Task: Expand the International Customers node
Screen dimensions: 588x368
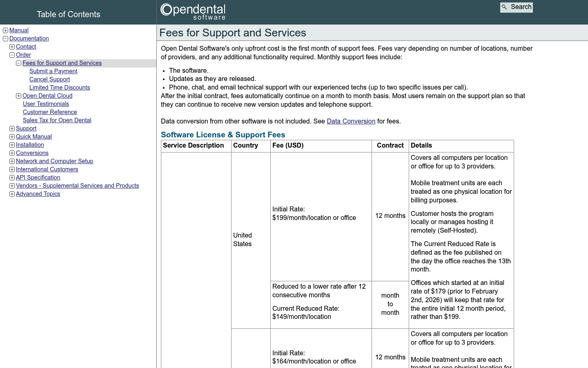Action: (x=12, y=169)
